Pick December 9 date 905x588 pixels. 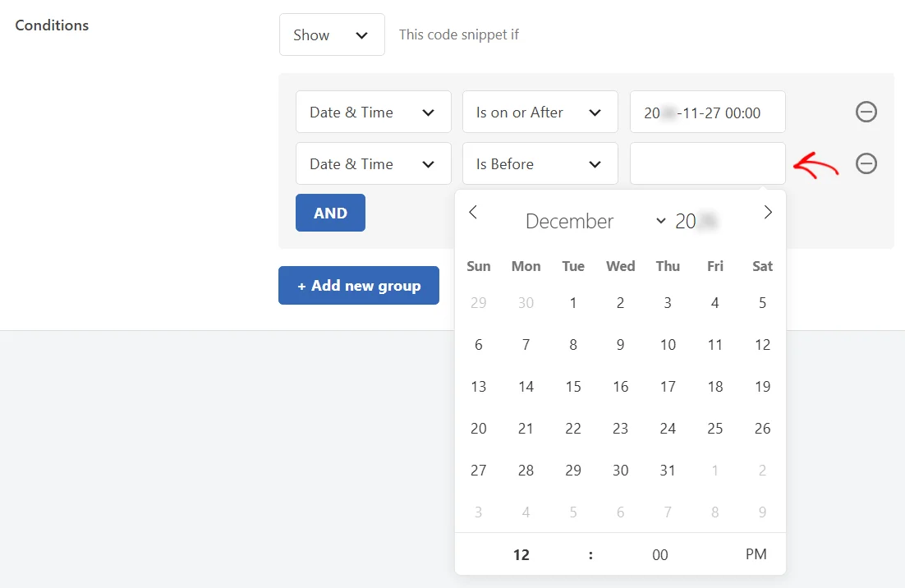pyautogui.click(x=621, y=345)
